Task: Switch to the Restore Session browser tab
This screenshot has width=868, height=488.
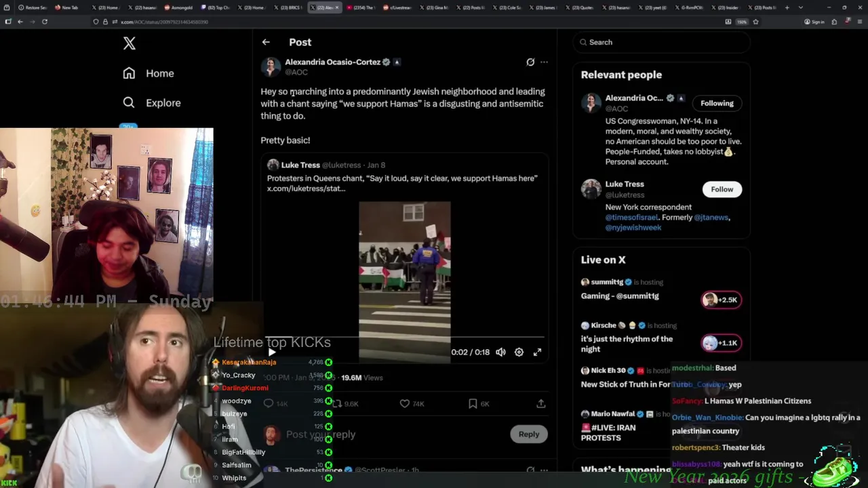Action: point(33,7)
